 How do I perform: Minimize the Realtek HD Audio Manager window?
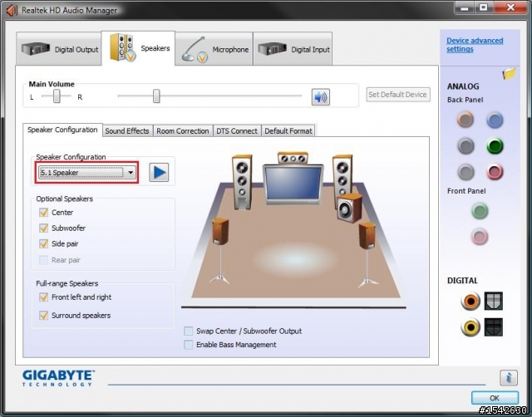465,7
